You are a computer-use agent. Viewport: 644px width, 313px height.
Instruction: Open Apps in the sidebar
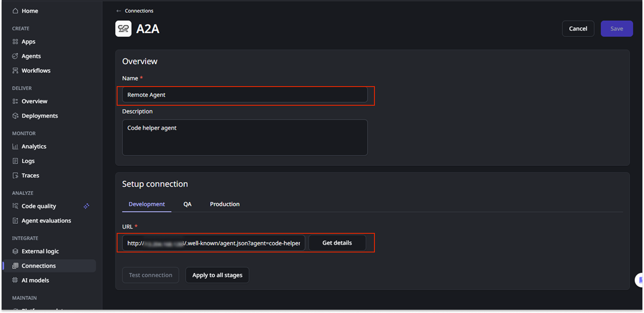pyautogui.click(x=28, y=41)
